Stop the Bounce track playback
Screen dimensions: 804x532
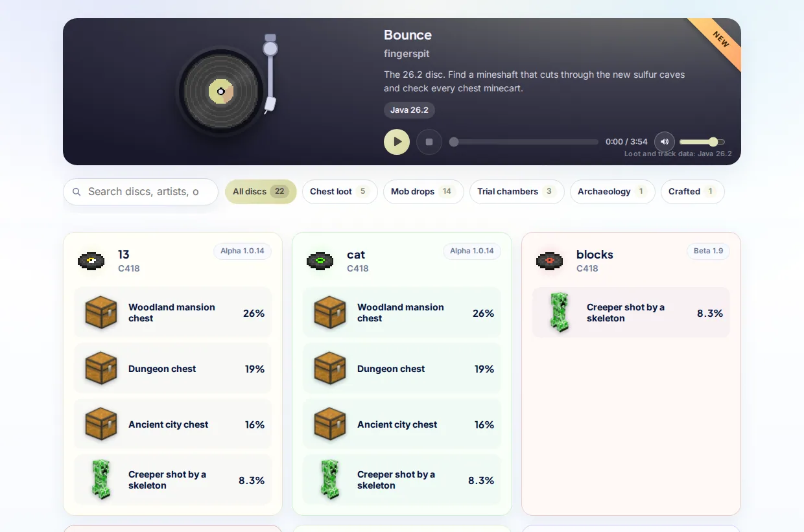[x=429, y=142]
